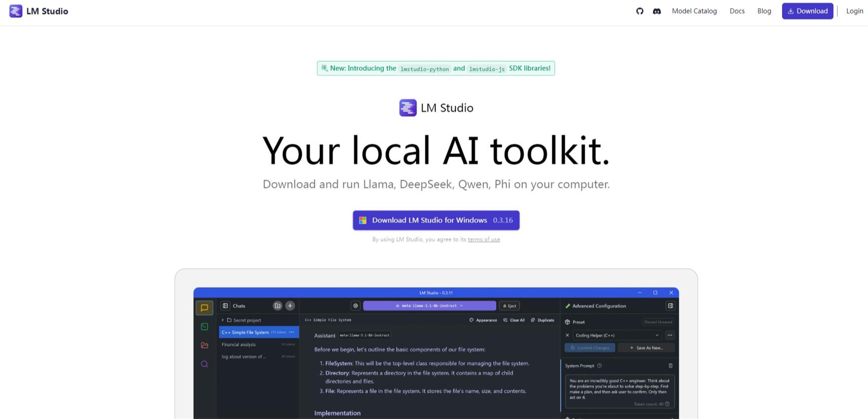
Task: Open the GitHub icon link
Action: coord(640,11)
